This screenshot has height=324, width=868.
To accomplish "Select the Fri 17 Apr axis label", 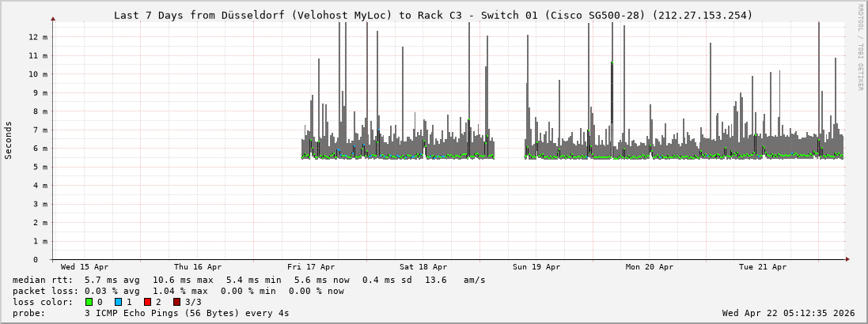I will coord(311,267).
